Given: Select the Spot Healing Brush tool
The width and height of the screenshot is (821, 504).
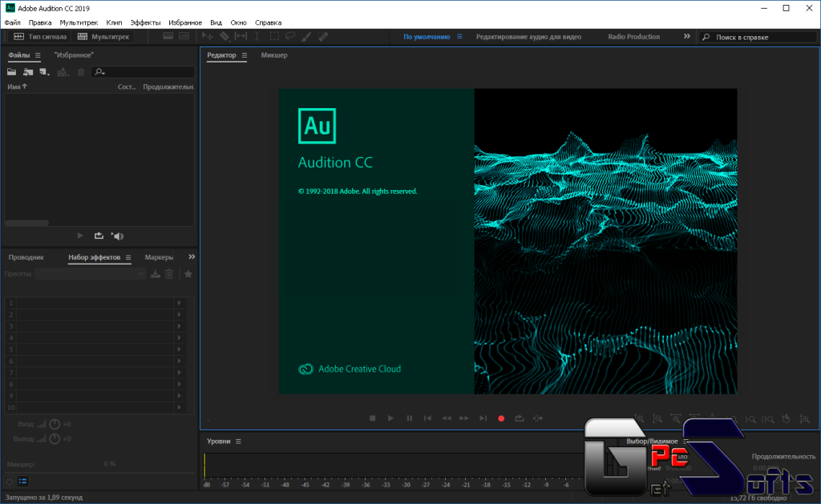Looking at the screenshot, I should 323,37.
